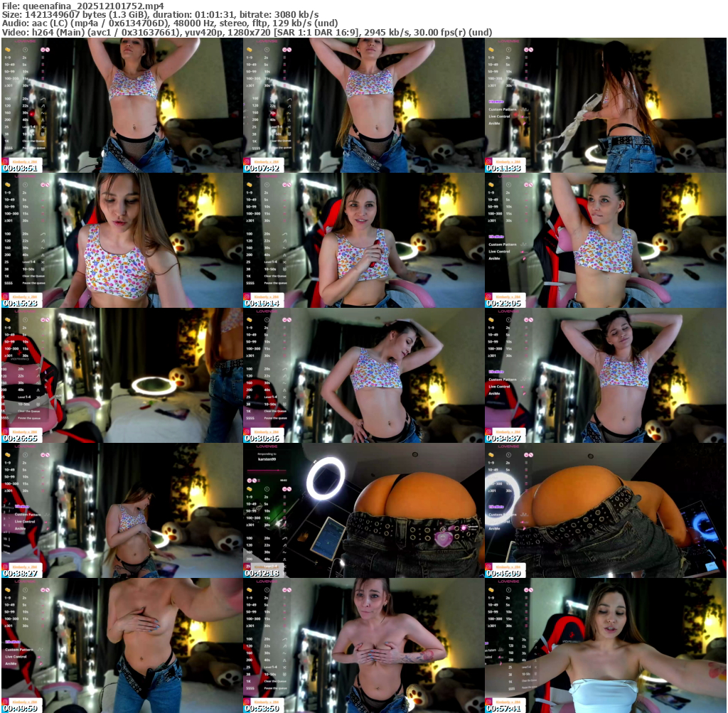Click the 'Size: 1421349607 bytes' info line

160,14
